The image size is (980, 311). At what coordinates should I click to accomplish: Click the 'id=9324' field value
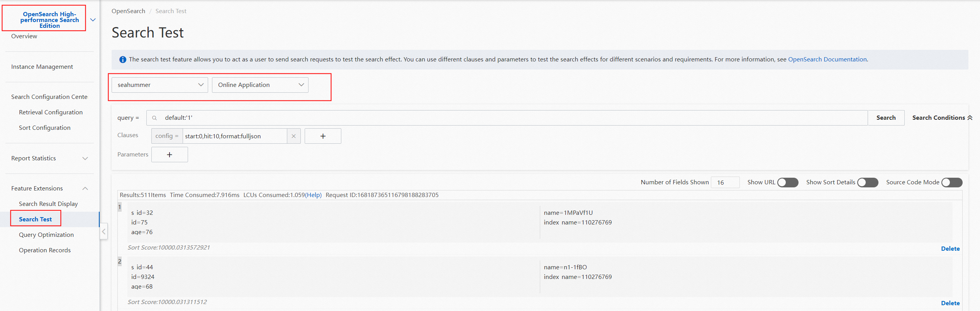[x=143, y=277]
